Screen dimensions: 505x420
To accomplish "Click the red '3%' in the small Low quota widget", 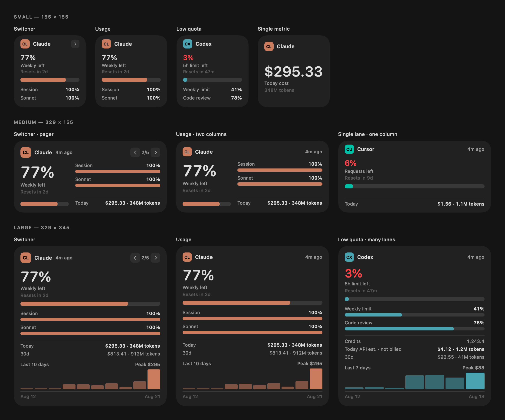I will 188,58.
